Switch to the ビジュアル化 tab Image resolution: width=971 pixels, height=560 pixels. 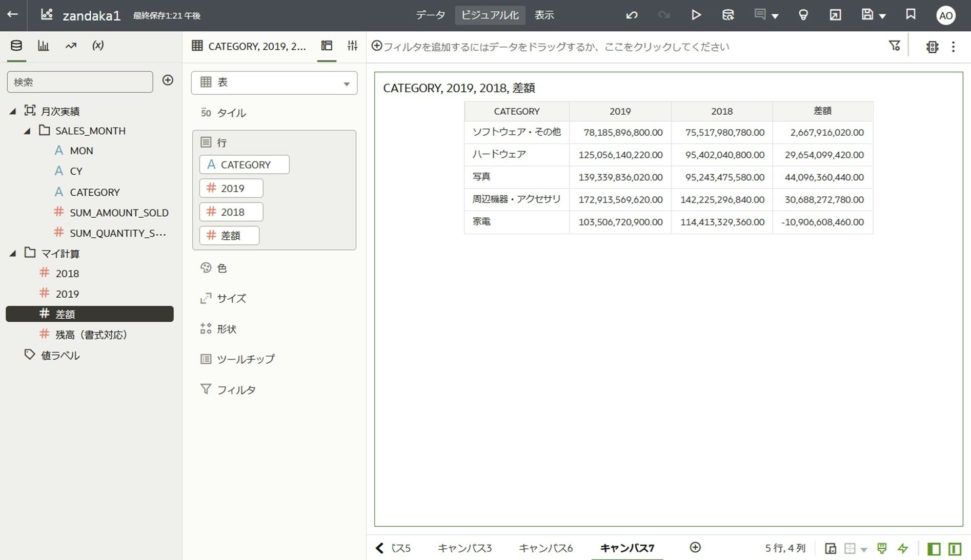pyautogui.click(x=490, y=15)
